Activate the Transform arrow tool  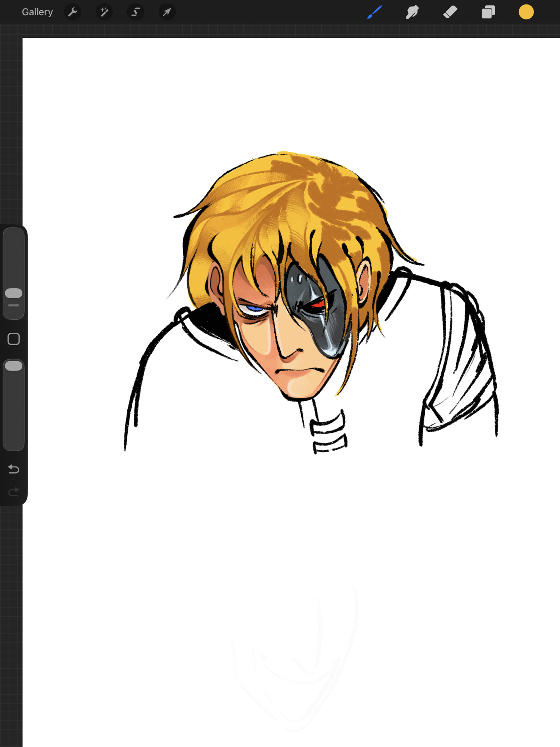[167, 12]
